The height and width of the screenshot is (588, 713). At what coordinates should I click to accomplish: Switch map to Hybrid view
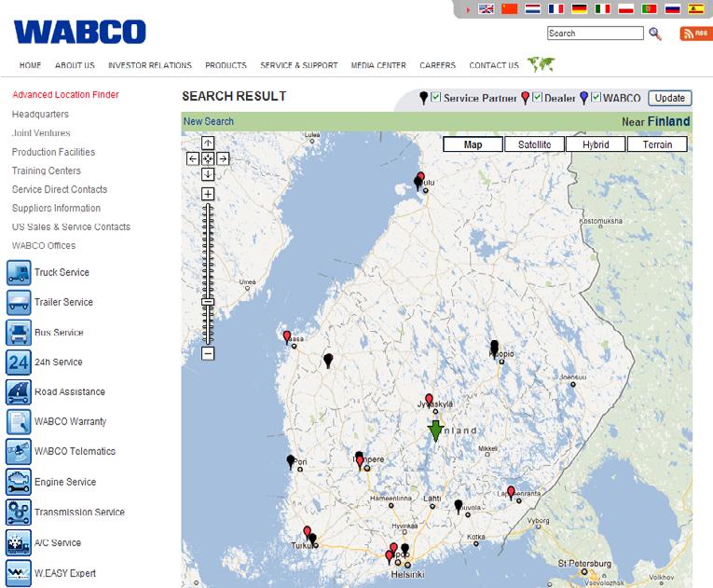(596, 144)
